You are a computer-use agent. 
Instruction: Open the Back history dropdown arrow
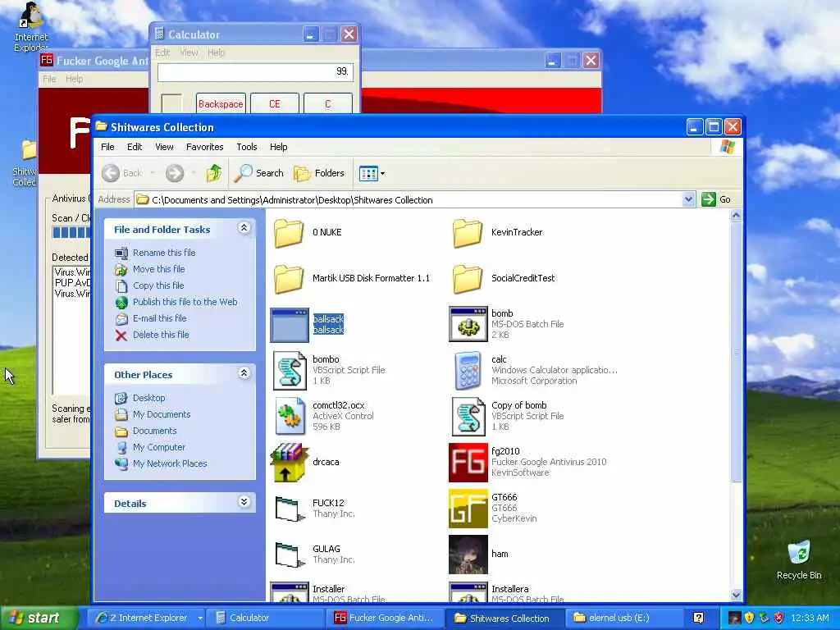pos(152,173)
